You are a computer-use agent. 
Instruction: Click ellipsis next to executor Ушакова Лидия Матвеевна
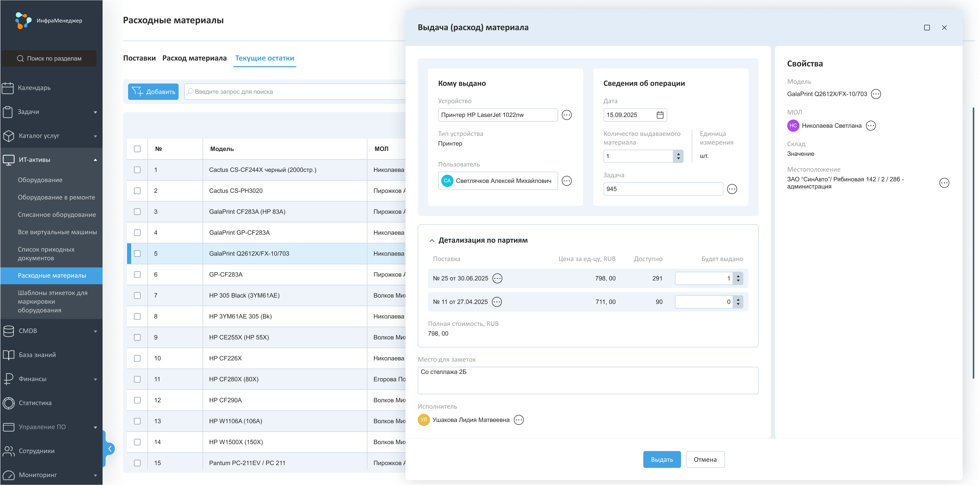518,420
